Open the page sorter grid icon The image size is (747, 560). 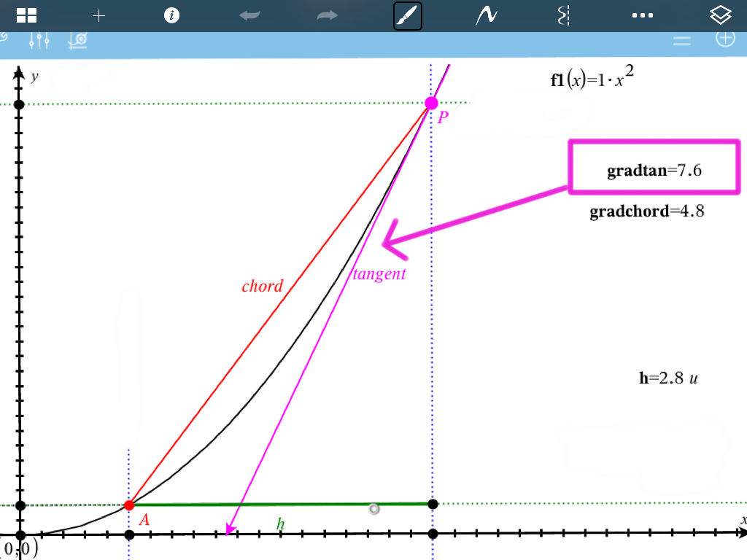(x=27, y=15)
